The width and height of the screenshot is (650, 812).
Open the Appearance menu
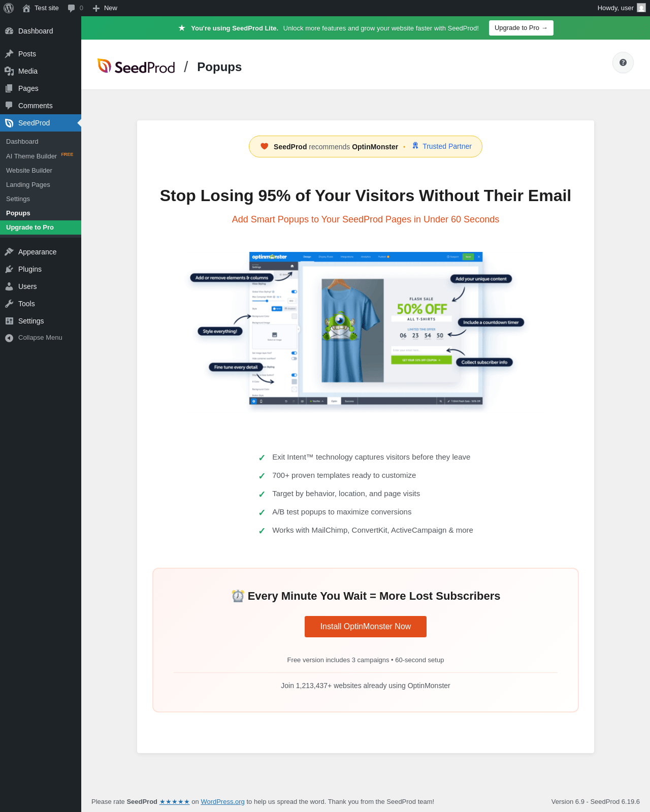41,252
